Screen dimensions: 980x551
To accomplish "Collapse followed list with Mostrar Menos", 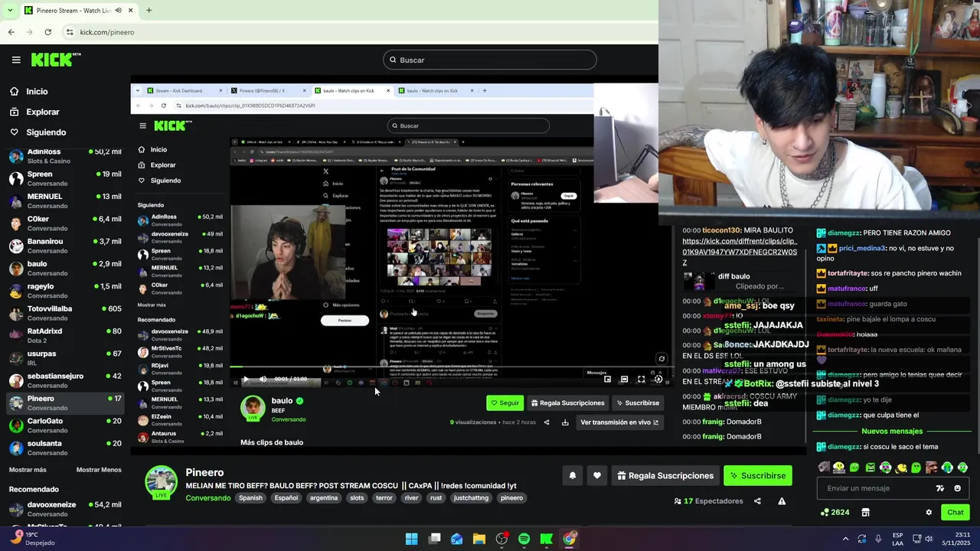I will click(x=99, y=470).
